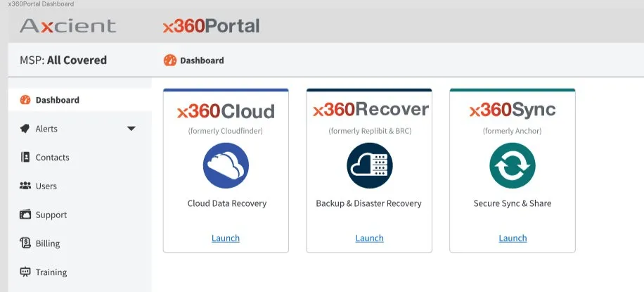Click the "Cloud Data Recovery" label

[226, 203]
